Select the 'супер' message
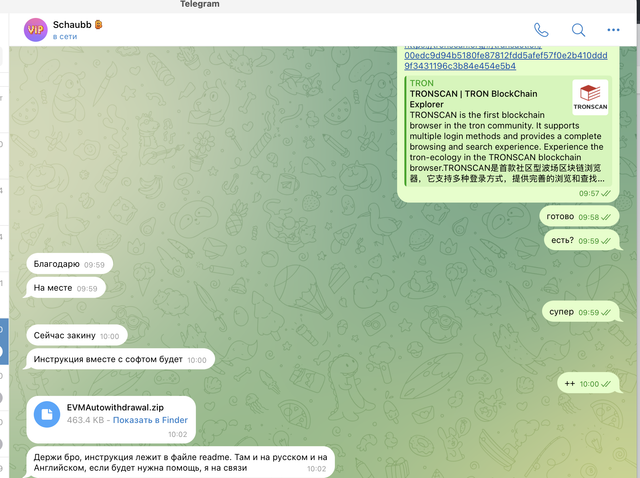Viewport: 640px width, 478px height. pos(580,312)
